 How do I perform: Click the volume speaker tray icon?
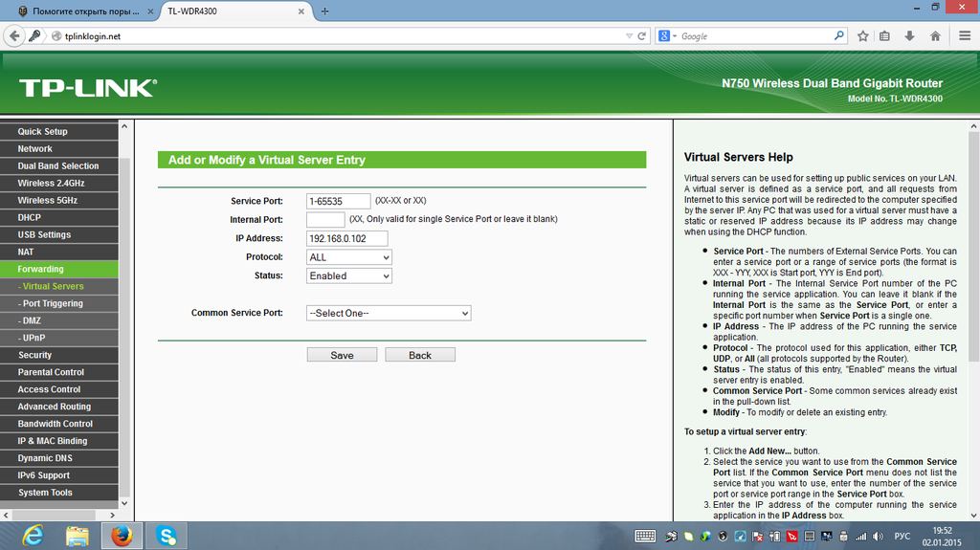pyautogui.click(x=878, y=537)
